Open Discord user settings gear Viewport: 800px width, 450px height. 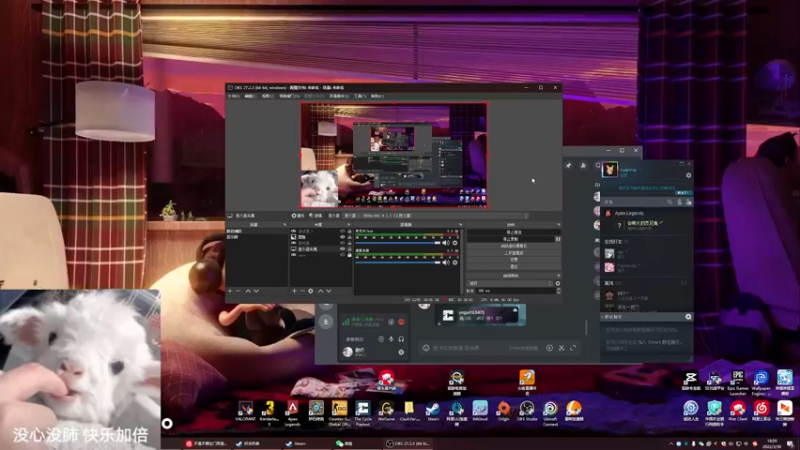(x=401, y=352)
